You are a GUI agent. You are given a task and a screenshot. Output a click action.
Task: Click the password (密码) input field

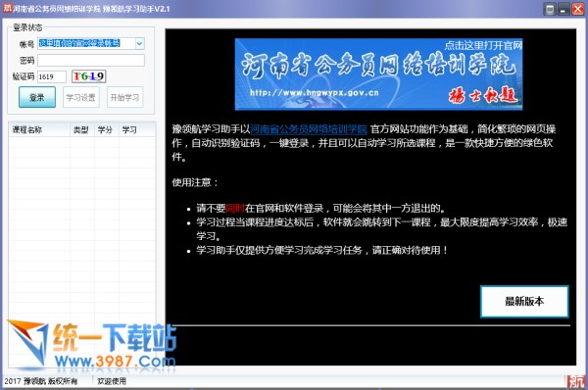91,60
